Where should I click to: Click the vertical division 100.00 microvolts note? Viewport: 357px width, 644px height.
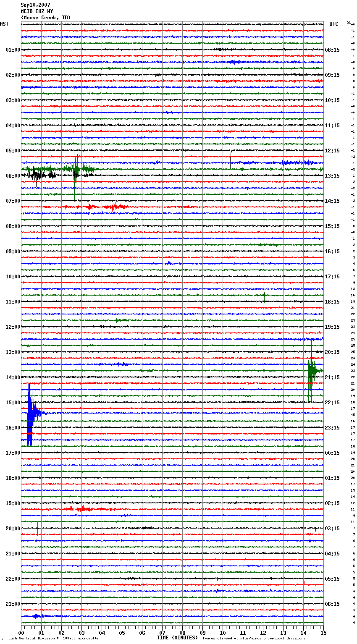coord(53,638)
